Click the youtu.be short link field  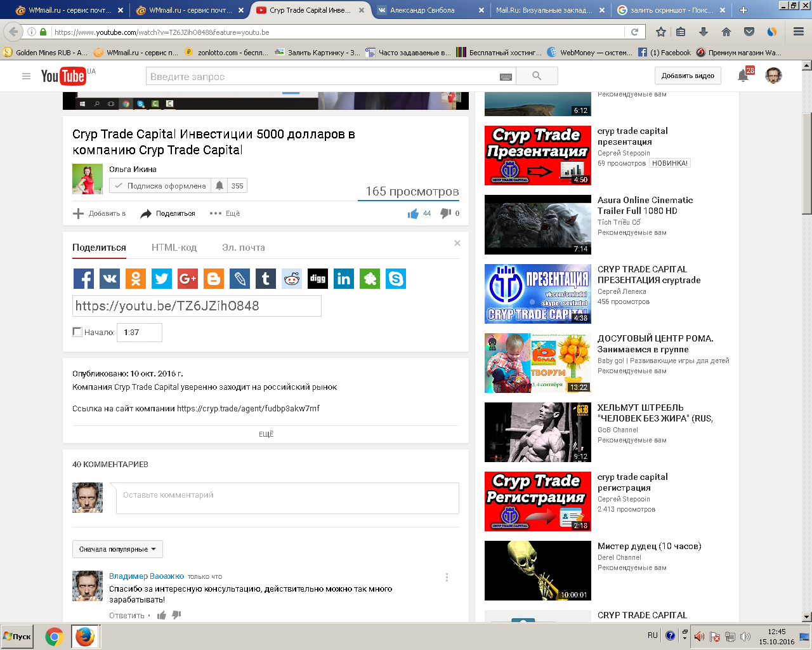[x=197, y=306]
